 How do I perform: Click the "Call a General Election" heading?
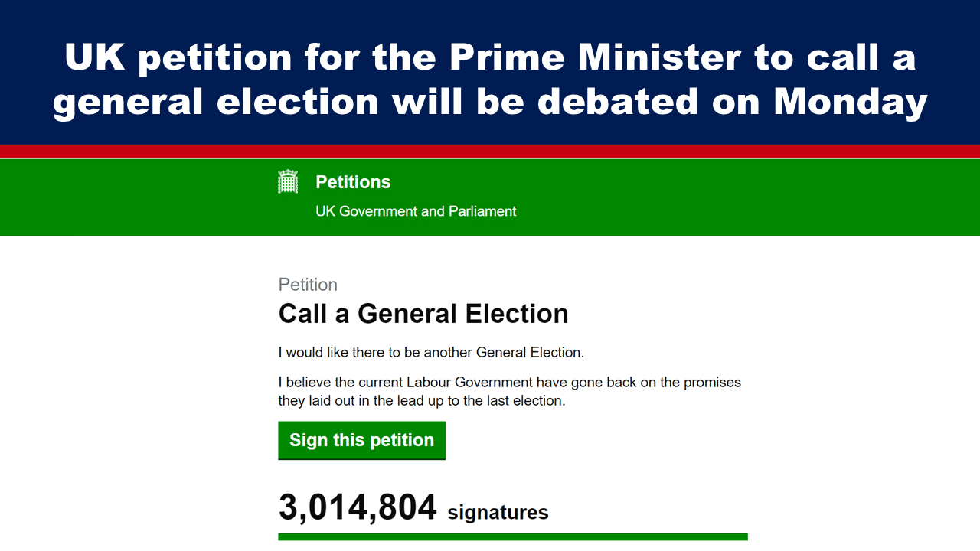click(x=423, y=314)
